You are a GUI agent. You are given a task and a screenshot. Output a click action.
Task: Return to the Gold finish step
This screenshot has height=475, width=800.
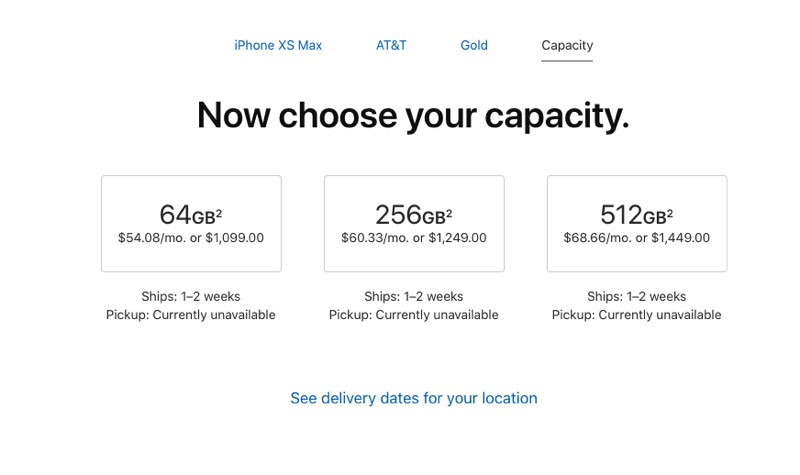click(x=474, y=45)
